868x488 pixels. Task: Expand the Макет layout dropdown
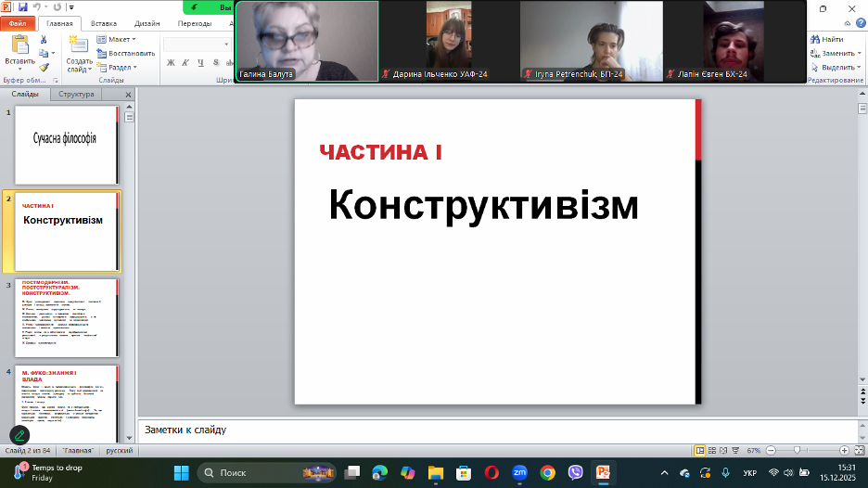(116, 40)
